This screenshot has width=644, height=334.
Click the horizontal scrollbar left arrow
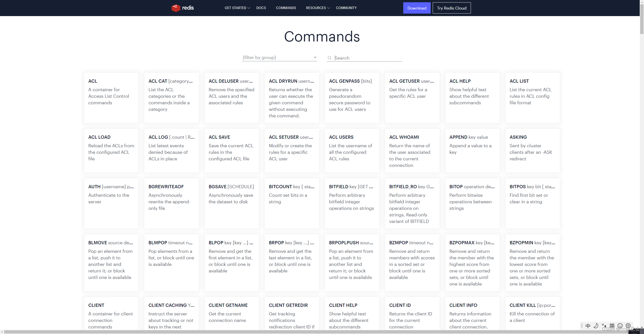(2, 332)
